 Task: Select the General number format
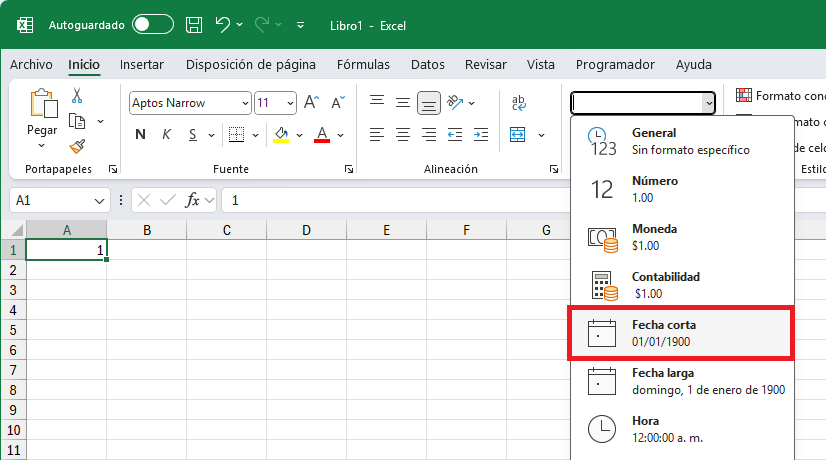coord(683,141)
